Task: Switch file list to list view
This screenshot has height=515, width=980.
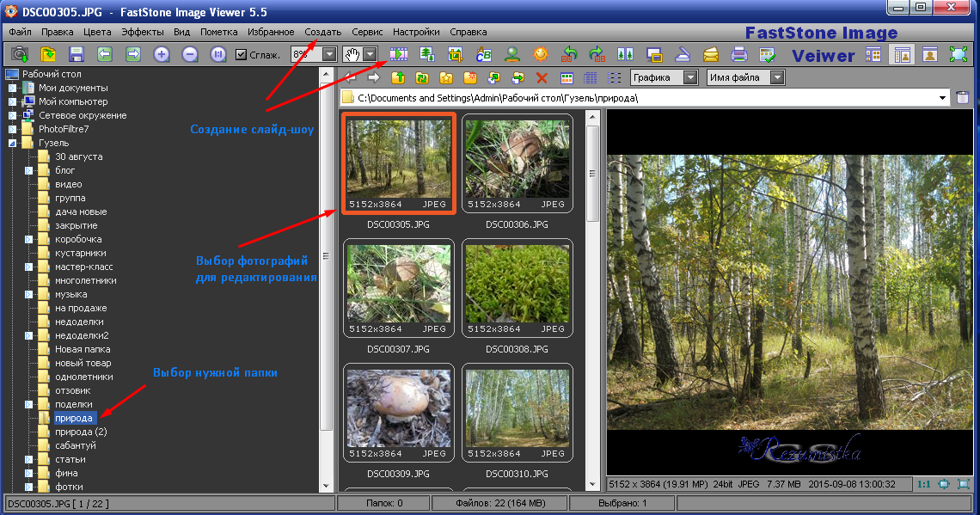Action: [615, 77]
